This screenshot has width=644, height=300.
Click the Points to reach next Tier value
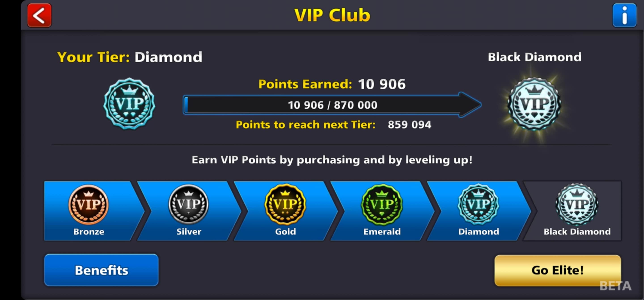[x=409, y=124]
